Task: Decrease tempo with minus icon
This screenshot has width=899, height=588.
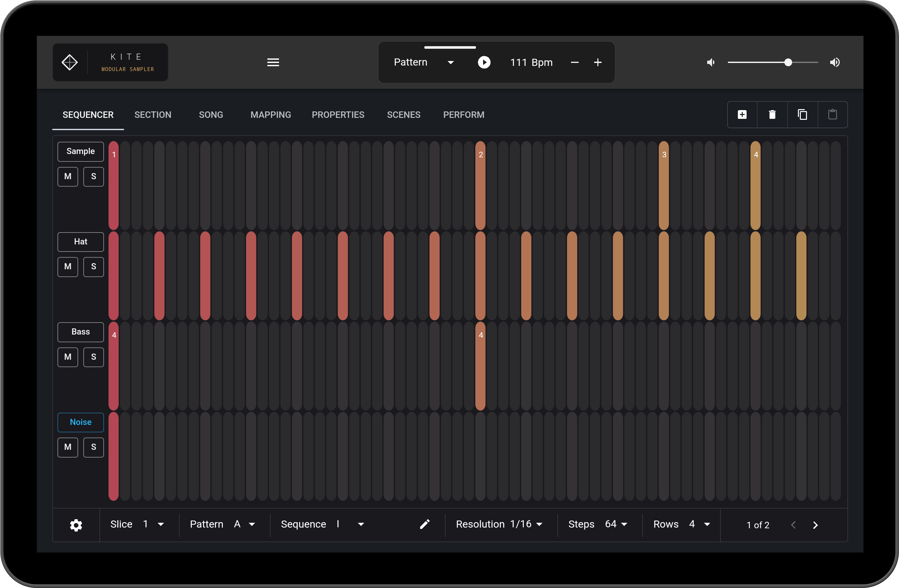Action: pos(574,62)
